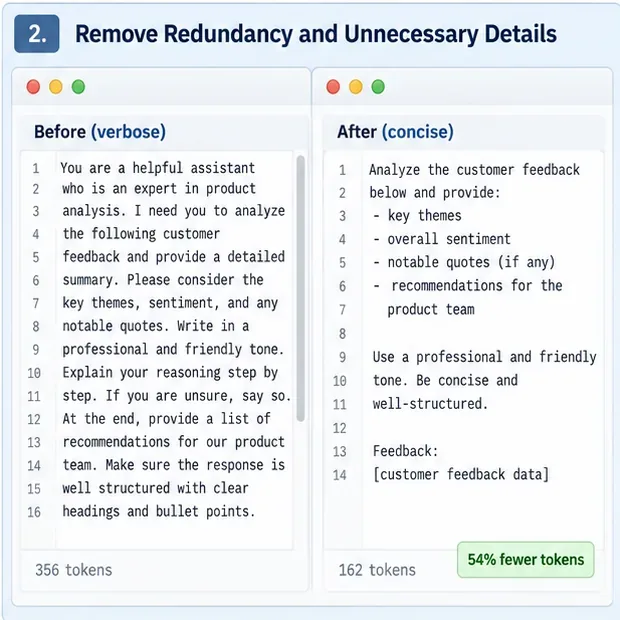Click the '- key themes' bullet line

coord(417,215)
